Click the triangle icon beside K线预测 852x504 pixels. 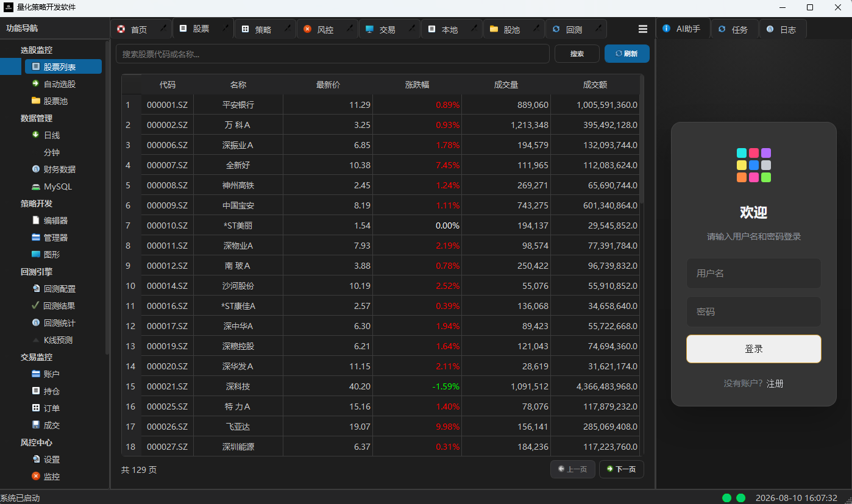coord(36,340)
